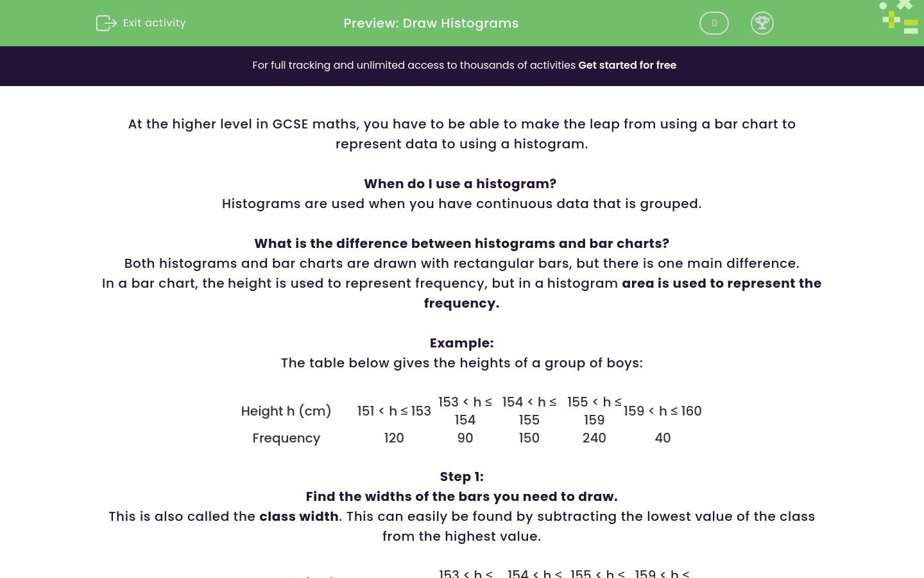This screenshot has height=578, width=924.
Task: Click the 'Exit activity' button label
Action: [x=154, y=23]
